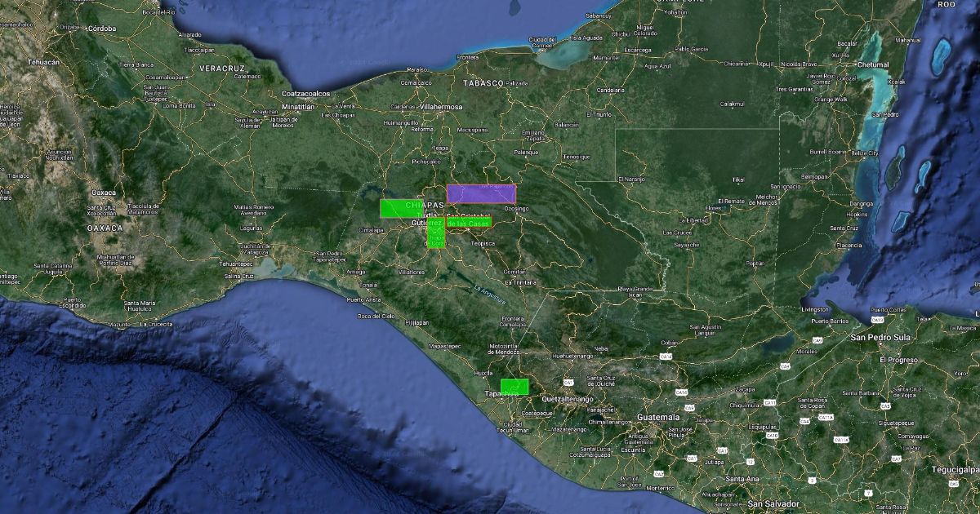980x514 pixels.
Task: Click the Tikal label in Guatemala
Action: [x=738, y=179]
